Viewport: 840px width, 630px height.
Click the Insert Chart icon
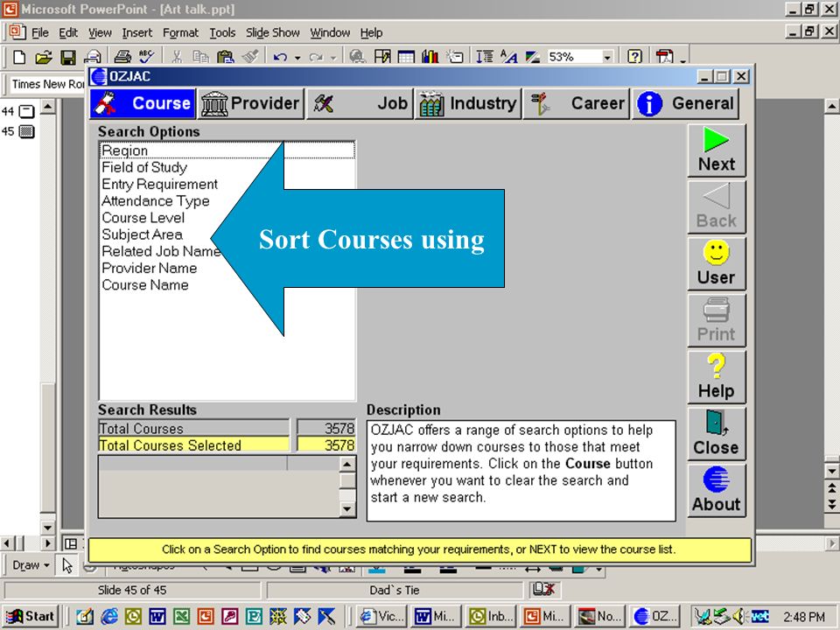point(430,57)
